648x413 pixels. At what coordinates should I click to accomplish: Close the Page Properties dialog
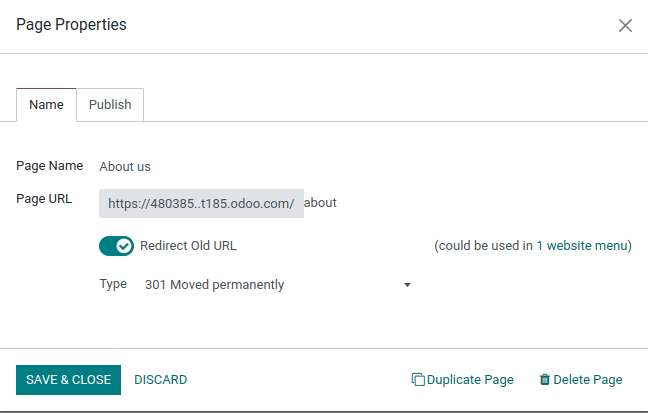625,25
